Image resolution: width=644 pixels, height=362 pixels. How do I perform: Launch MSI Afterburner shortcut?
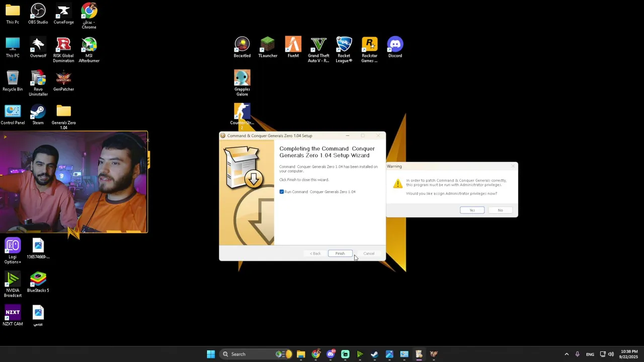tap(89, 50)
